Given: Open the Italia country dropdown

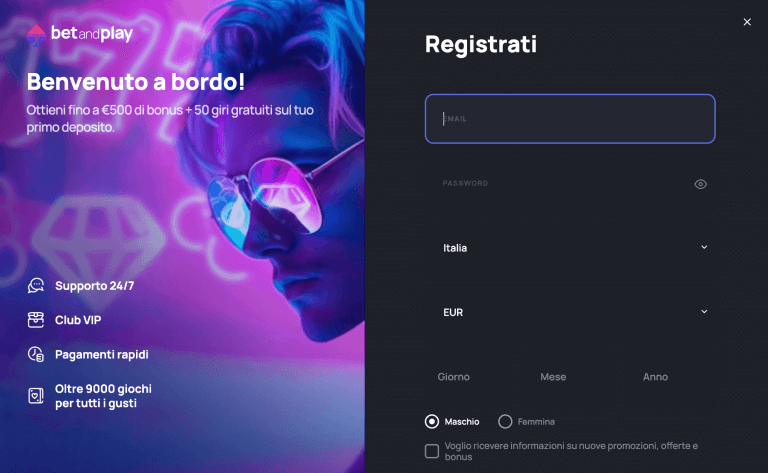Looking at the screenshot, I should [570, 248].
